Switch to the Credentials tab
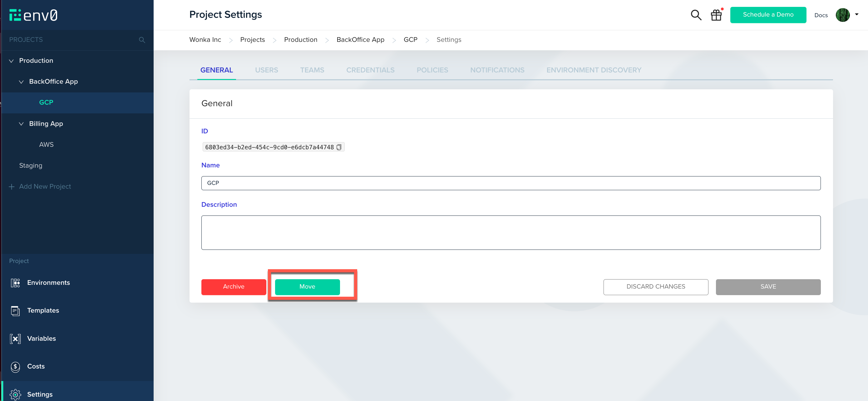The height and width of the screenshot is (401, 868). pyautogui.click(x=370, y=70)
